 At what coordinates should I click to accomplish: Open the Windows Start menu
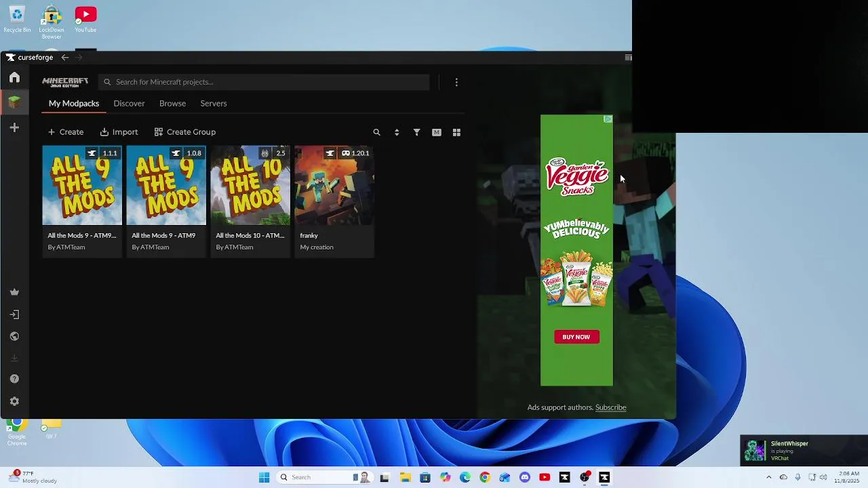(x=264, y=477)
